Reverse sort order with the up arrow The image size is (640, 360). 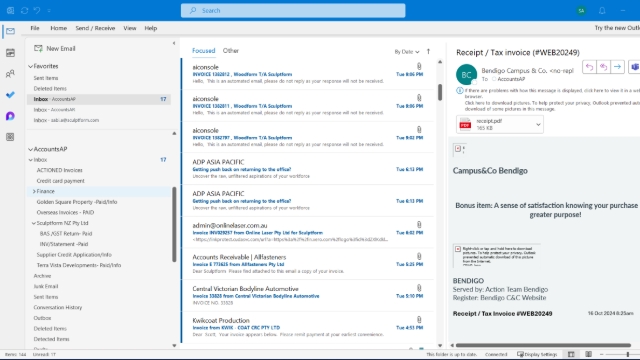click(x=428, y=51)
